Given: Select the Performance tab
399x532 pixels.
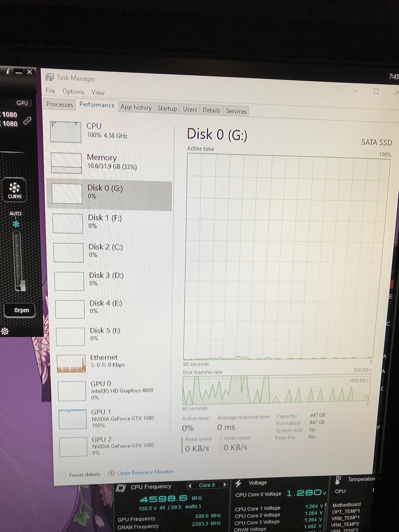Looking at the screenshot, I should pos(97,105).
